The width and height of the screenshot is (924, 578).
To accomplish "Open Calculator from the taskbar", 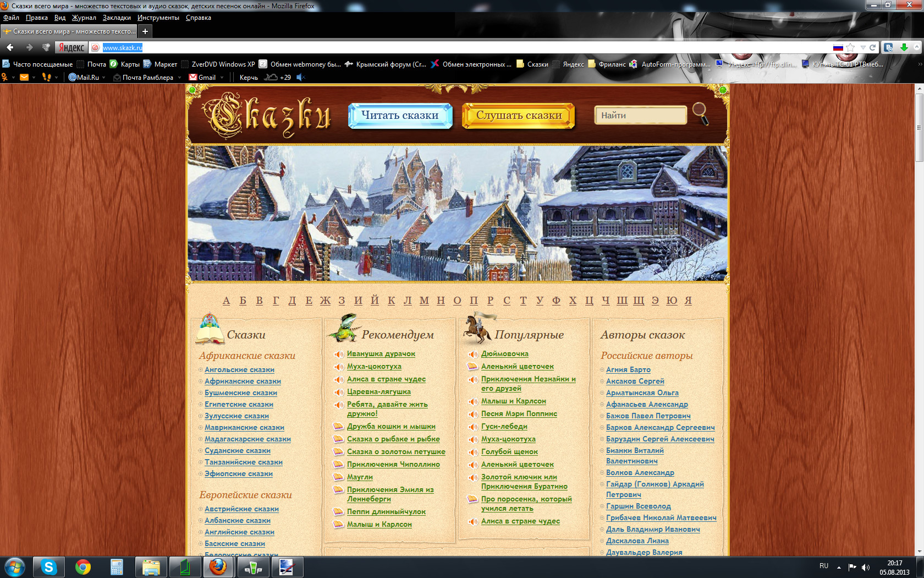I will [x=117, y=567].
